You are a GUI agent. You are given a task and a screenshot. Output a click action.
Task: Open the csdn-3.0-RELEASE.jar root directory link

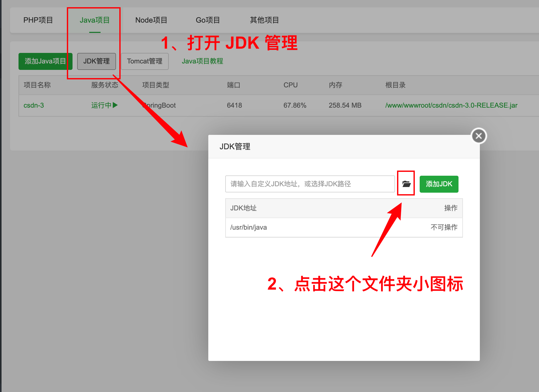pos(451,105)
